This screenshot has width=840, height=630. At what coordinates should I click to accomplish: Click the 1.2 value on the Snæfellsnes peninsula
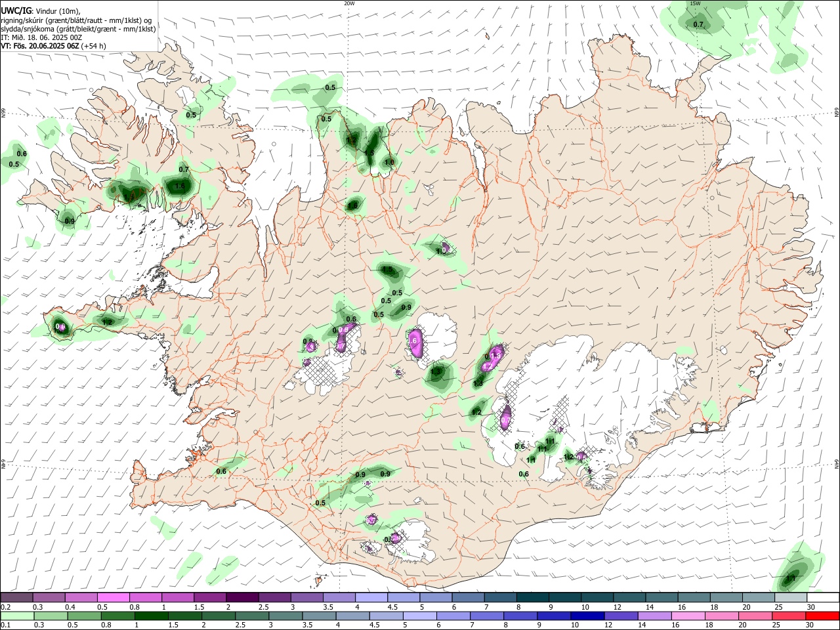coord(108,322)
